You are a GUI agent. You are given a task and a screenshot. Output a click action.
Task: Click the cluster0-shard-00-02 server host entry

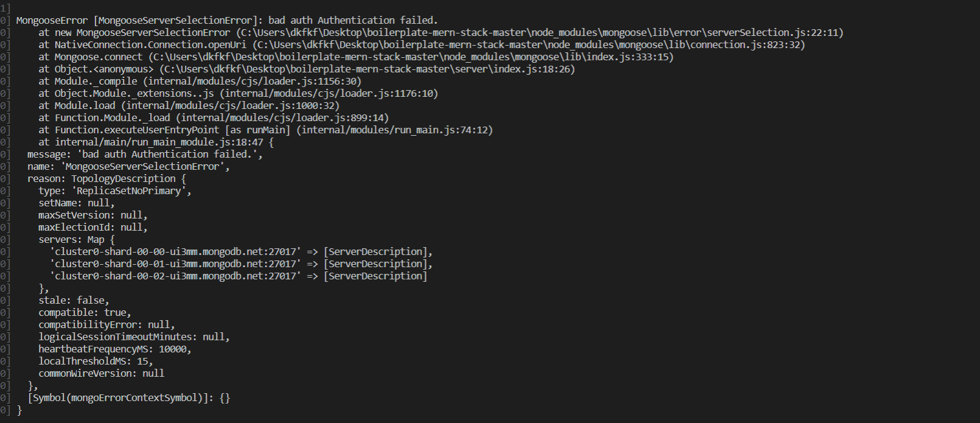click(x=176, y=276)
